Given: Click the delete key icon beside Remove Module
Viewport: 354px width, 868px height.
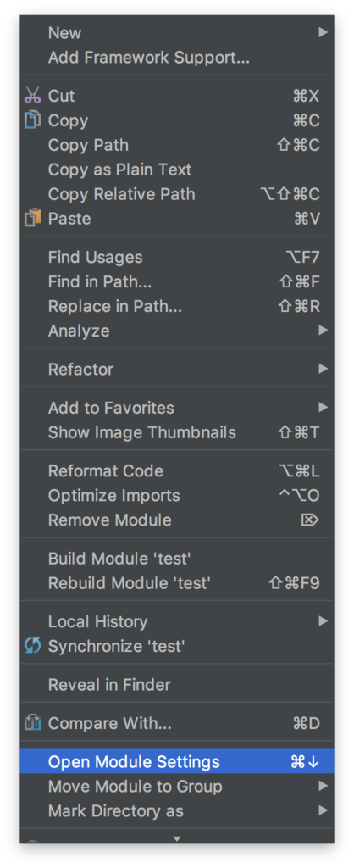Looking at the screenshot, I should (310, 520).
